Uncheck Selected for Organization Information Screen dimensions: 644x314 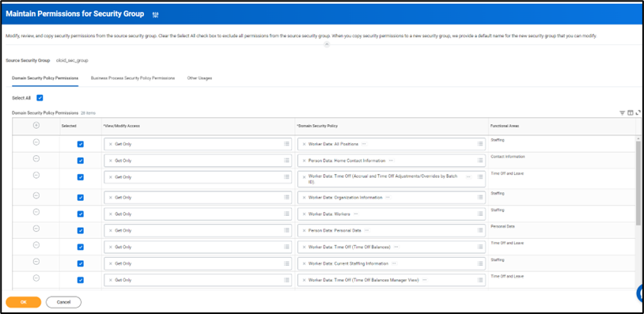81,198
